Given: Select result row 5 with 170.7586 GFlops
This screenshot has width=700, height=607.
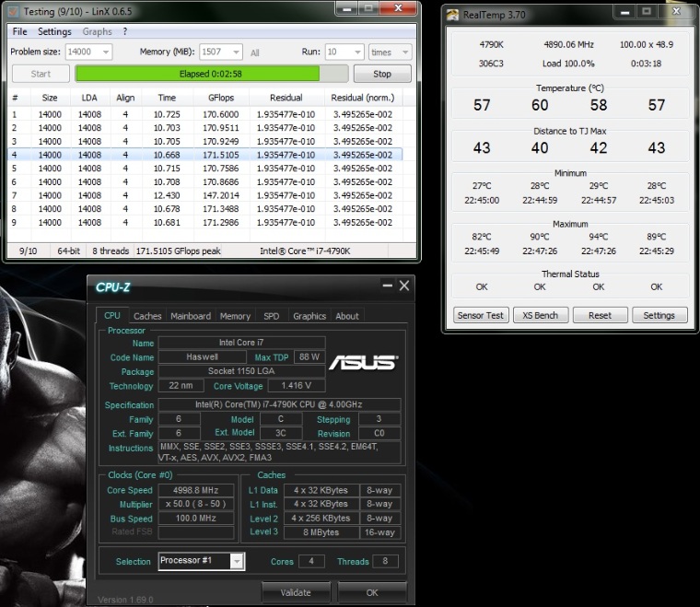Looking at the screenshot, I should click(x=204, y=169).
